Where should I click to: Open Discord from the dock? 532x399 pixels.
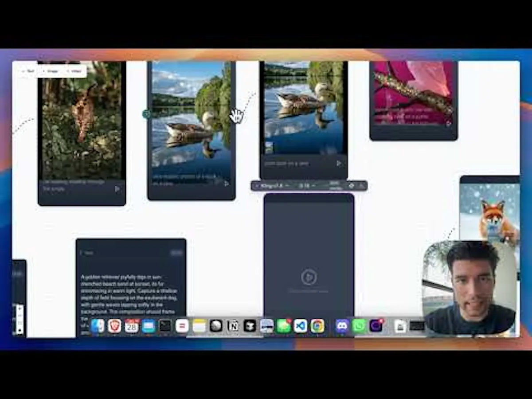pos(342,326)
